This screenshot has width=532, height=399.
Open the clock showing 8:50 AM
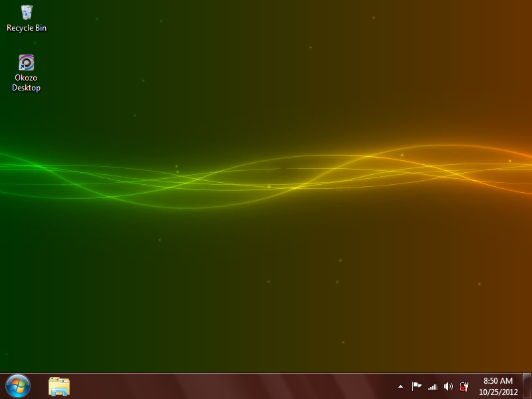click(x=498, y=386)
